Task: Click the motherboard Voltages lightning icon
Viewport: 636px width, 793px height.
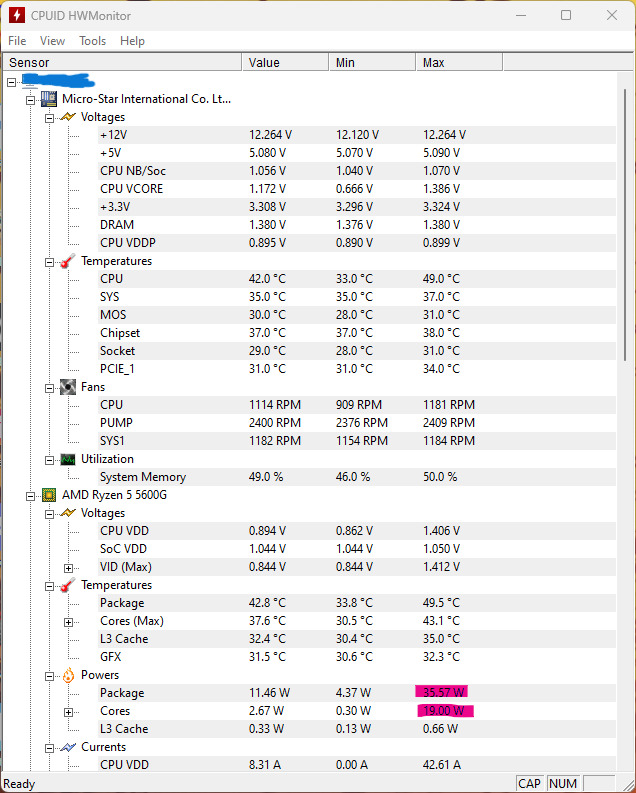Action: [x=68, y=117]
